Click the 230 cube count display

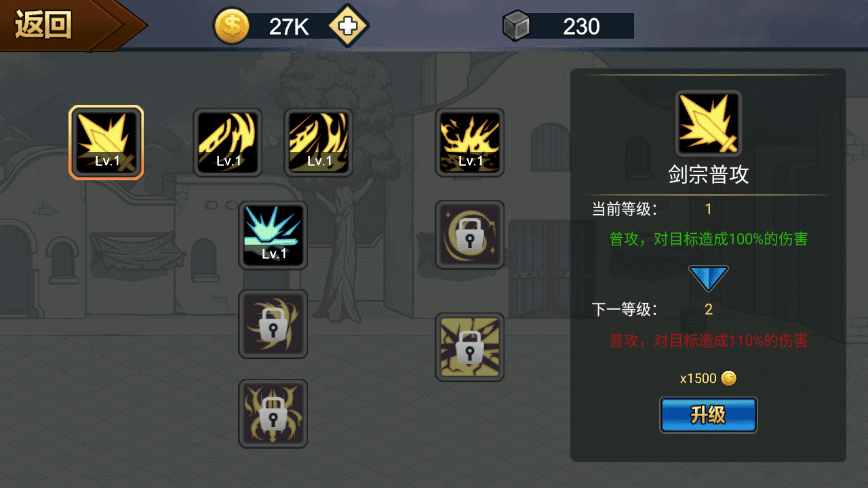[x=582, y=26]
